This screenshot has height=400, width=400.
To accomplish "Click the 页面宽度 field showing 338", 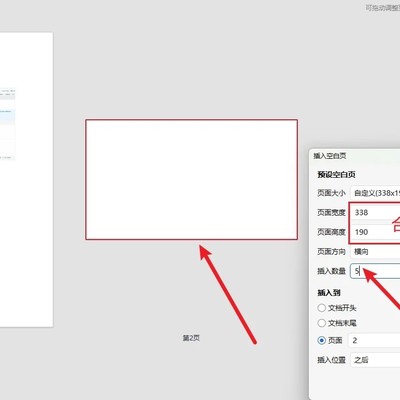I will tap(375, 212).
